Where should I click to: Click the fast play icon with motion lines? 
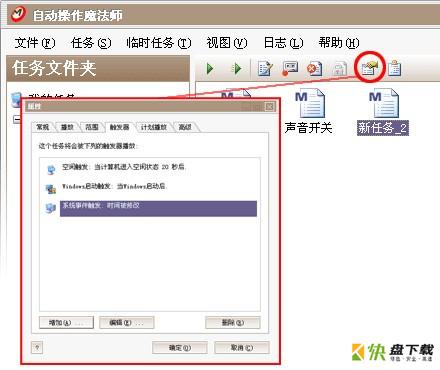click(236, 69)
